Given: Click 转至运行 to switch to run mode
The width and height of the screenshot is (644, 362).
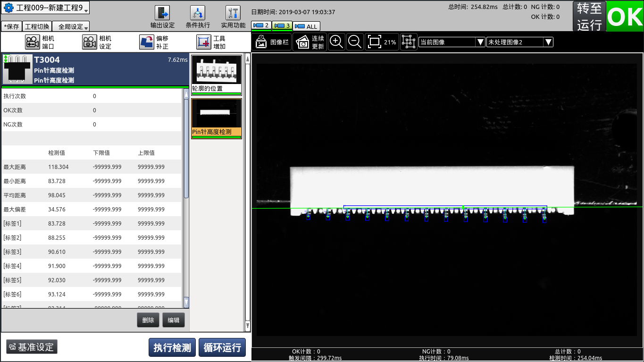Looking at the screenshot, I should (x=589, y=17).
